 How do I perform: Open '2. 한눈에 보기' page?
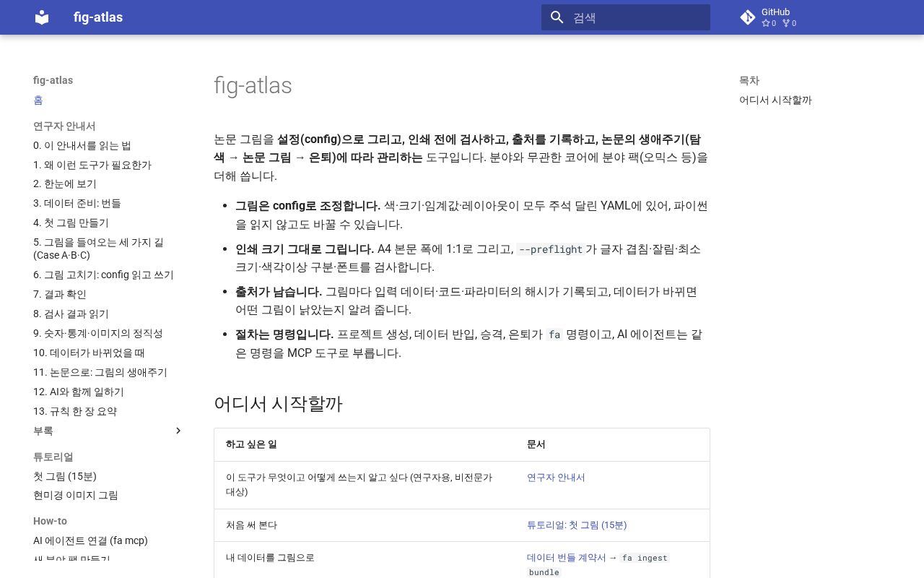(65, 184)
